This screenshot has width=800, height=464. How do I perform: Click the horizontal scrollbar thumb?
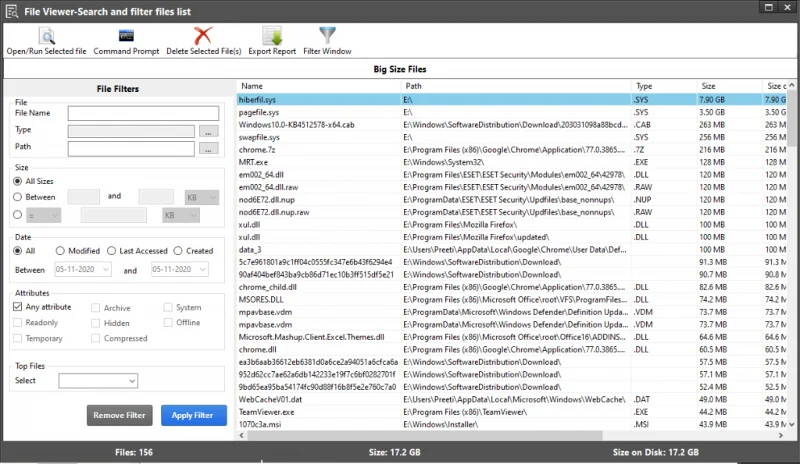click(x=425, y=435)
